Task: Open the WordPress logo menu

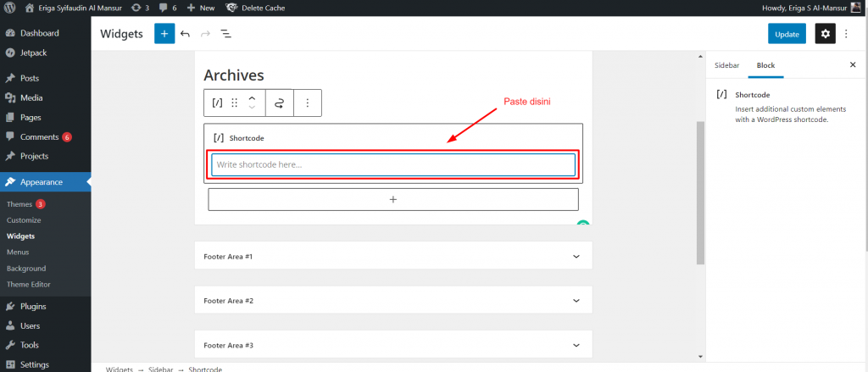Action: [9, 8]
